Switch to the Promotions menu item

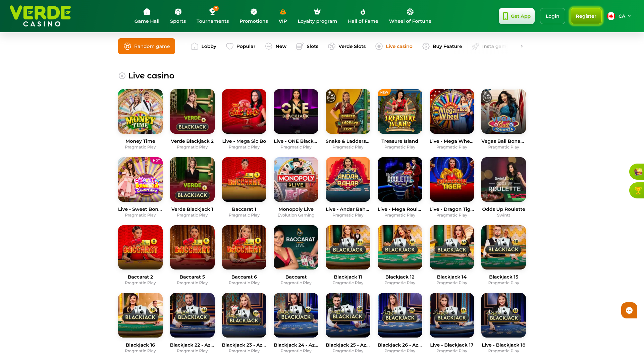[254, 16]
